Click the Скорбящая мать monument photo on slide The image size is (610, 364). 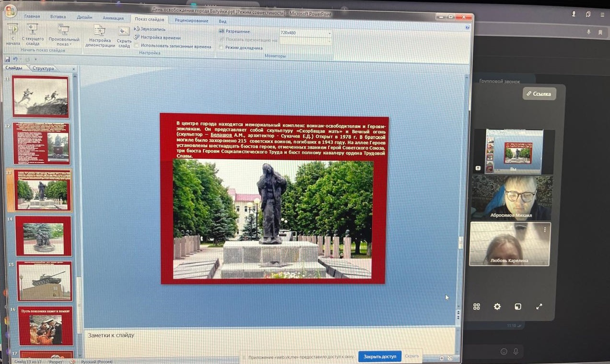pyautogui.click(x=272, y=219)
